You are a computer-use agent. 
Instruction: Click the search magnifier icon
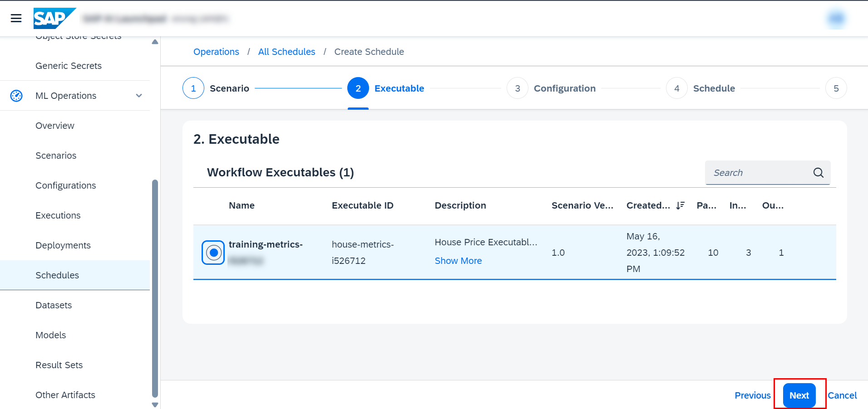click(x=818, y=173)
